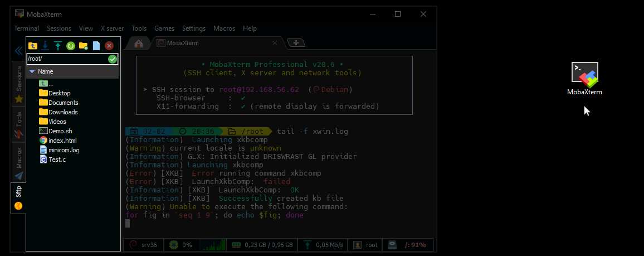Click the Debian srv36 hostname status item
Image resolution: width=644 pixels, height=256 pixels.
coord(143,245)
